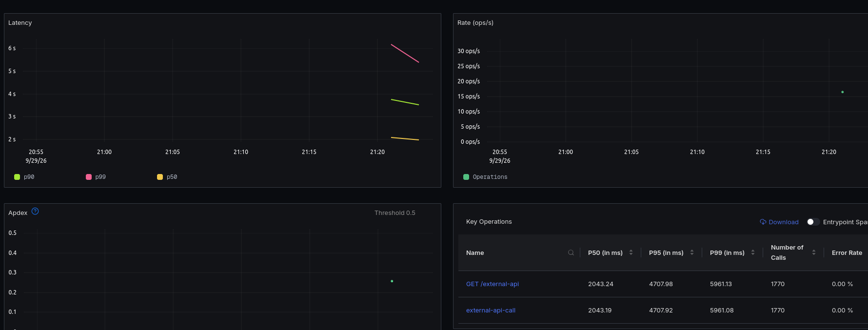
Task: Sort by Number of Calls arrows
Action: tap(814, 252)
